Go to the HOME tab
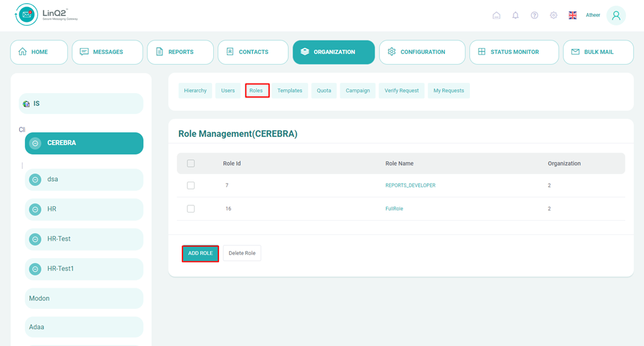Screen dimensions: 644x346 [39, 52]
